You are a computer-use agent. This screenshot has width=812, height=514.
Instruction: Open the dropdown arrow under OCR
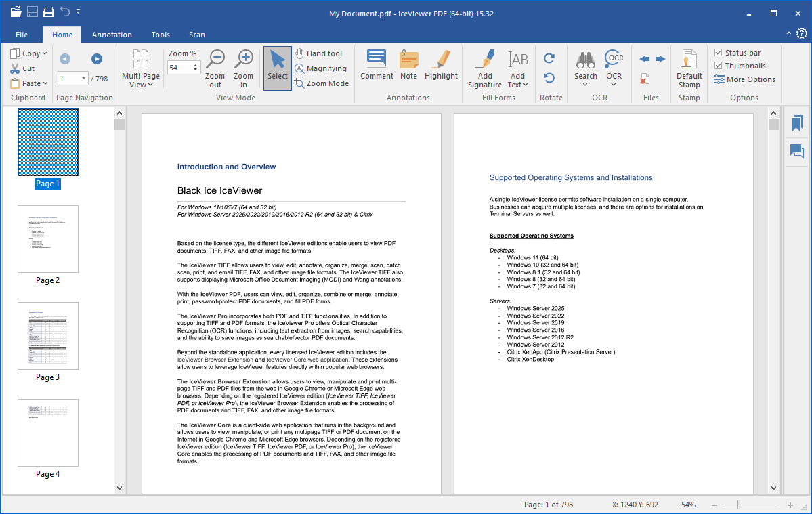(614, 85)
